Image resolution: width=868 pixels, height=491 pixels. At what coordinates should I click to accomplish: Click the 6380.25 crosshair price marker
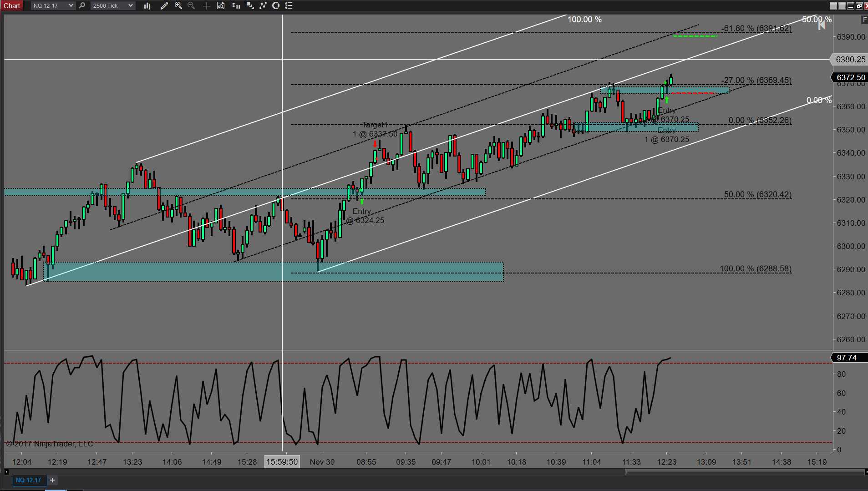[x=850, y=60]
